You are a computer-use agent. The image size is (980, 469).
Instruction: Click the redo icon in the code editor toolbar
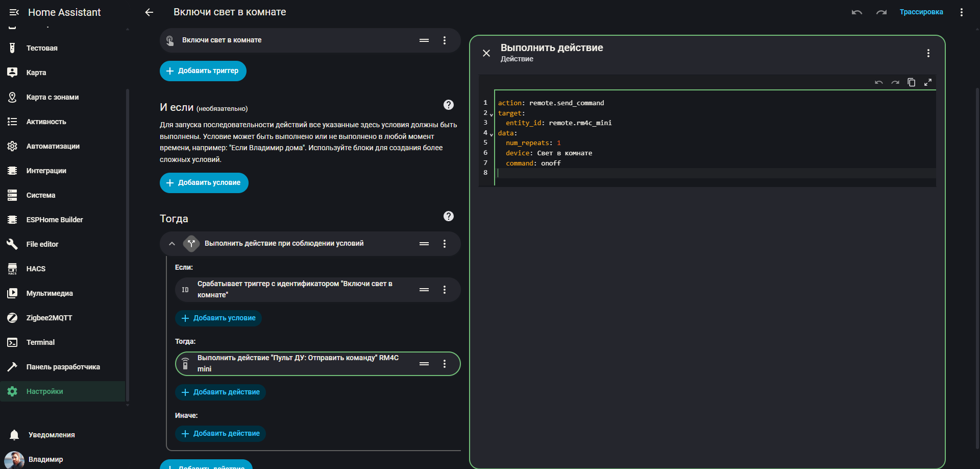[x=895, y=82]
